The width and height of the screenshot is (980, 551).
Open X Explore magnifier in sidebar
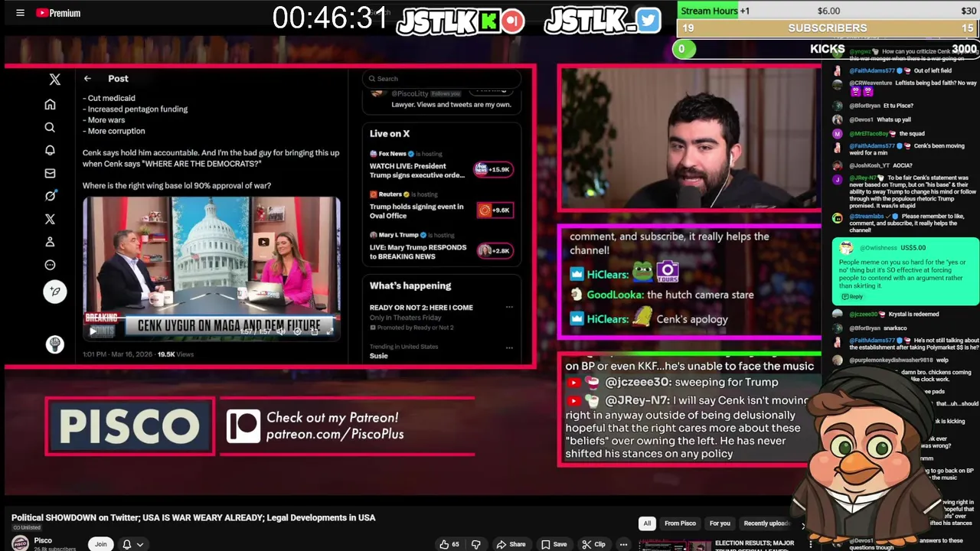[50, 128]
